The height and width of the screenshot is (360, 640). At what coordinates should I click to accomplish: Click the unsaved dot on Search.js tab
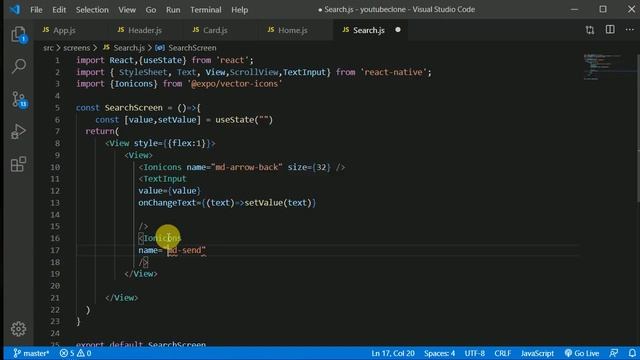pyautogui.click(x=398, y=30)
